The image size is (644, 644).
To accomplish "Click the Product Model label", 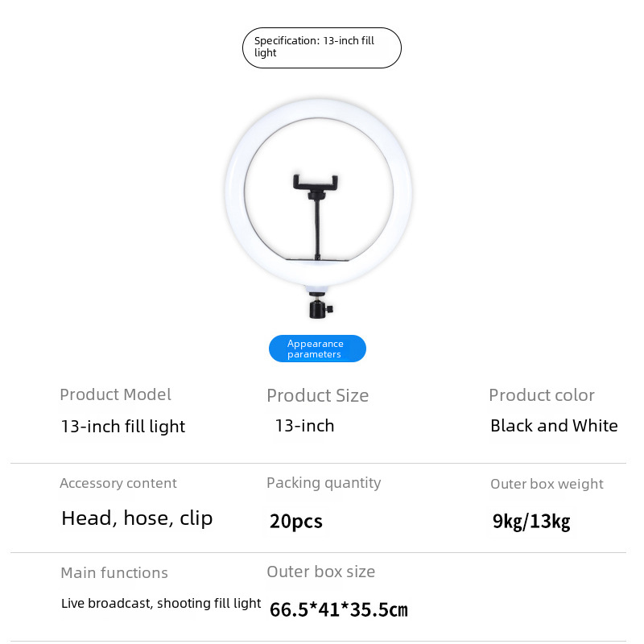I will (x=115, y=394).
